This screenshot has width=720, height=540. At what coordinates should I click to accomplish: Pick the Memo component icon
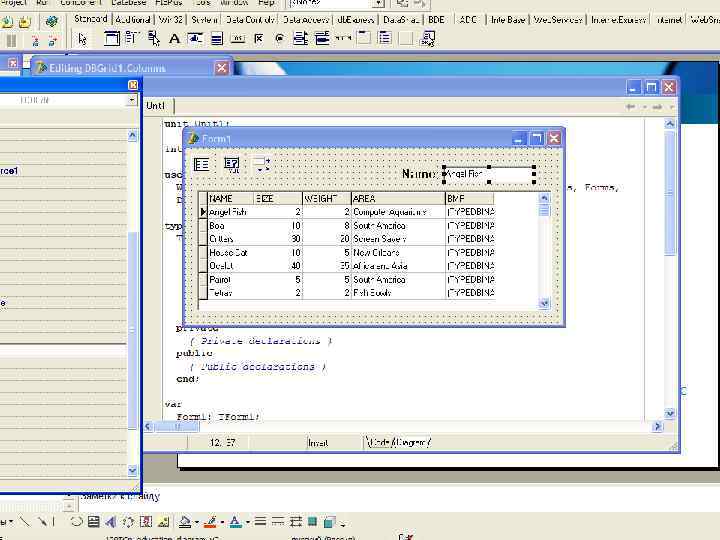click(x=217, y=39)
